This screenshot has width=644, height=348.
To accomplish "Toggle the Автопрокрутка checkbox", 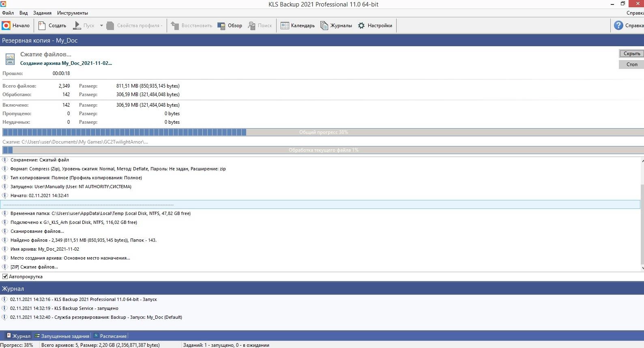I will pyautogui.click(x=5, y=277).
